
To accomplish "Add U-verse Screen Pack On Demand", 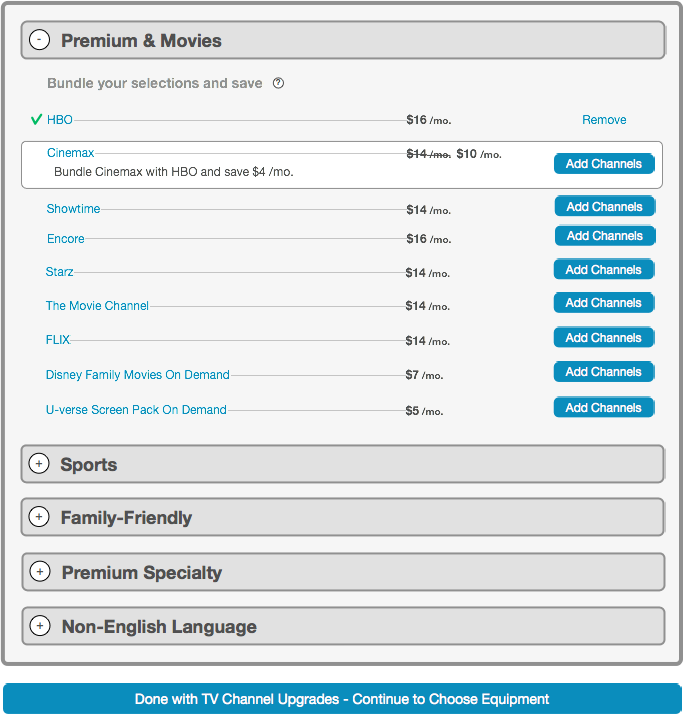I will (603, 408).
